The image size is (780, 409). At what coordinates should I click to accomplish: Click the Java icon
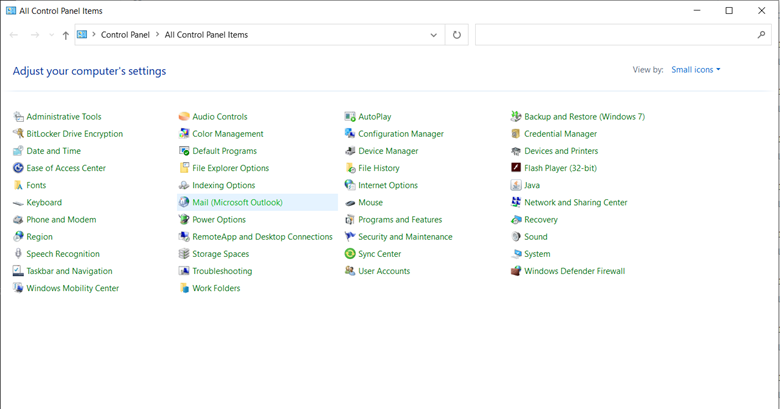pyautogui.click(x=516, y=185)
